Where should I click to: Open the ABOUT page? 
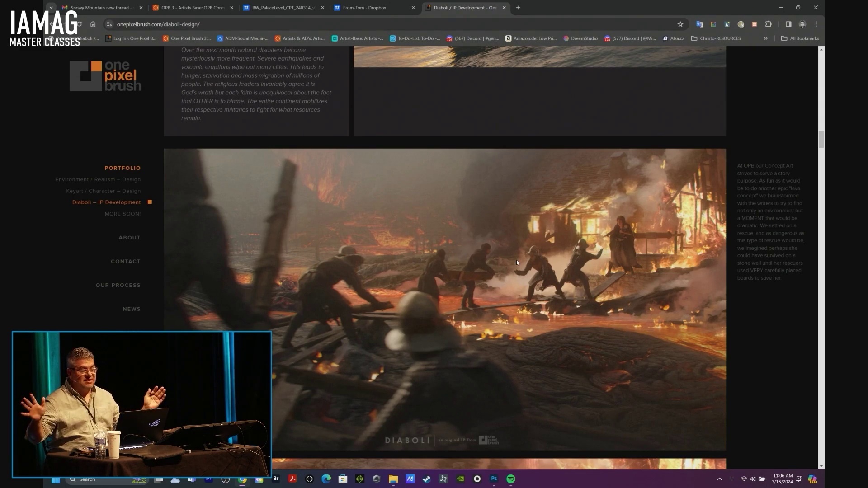pos(129,238)
